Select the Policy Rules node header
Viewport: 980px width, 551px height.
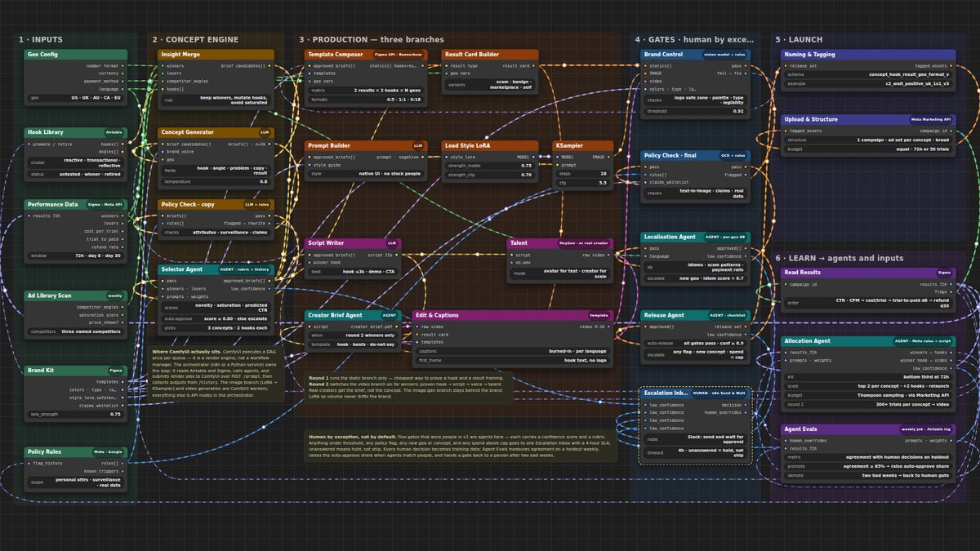76,451
